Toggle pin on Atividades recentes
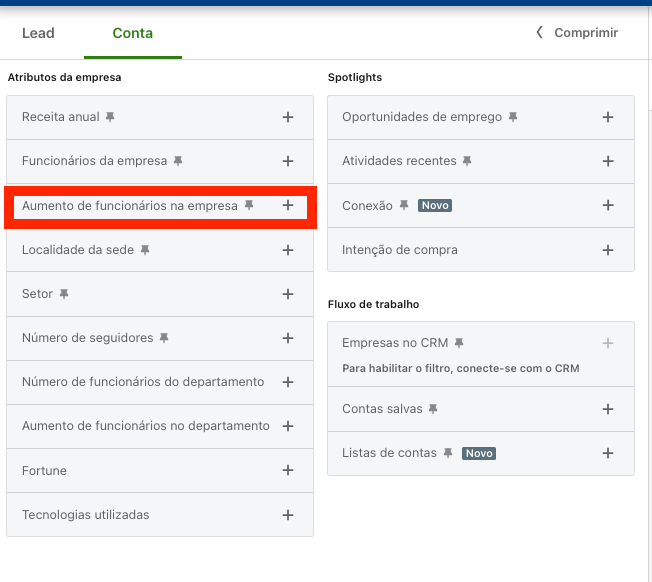Screen dimensions: 652x582 pos(467,161)
